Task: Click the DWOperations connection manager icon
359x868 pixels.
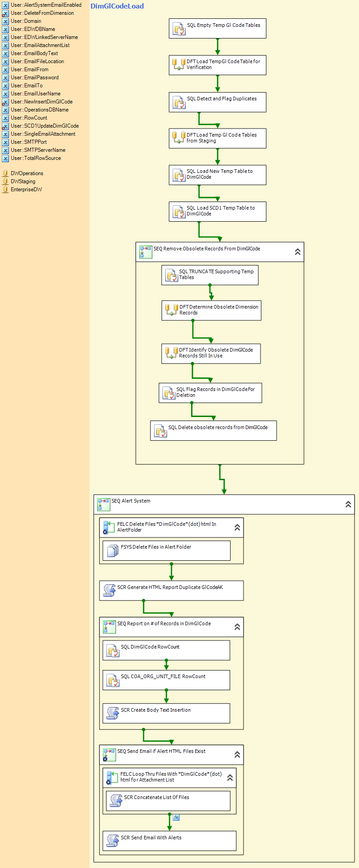Action: tap(5, 174)
